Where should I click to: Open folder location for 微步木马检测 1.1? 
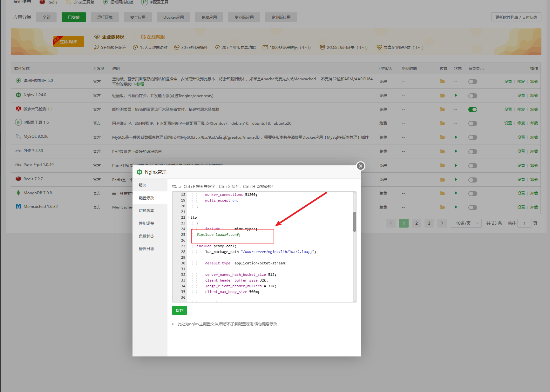[442, 110]
